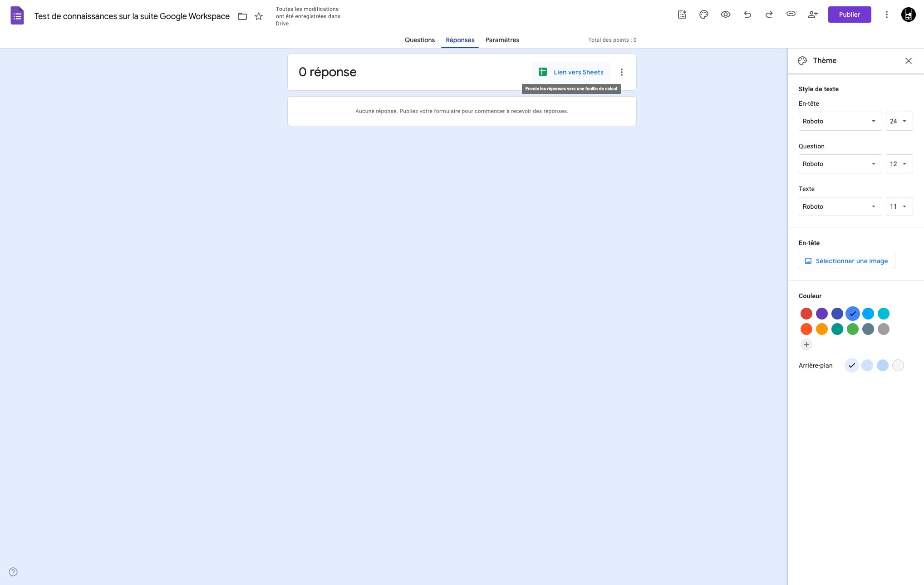This screenshot has width=924, height=585.
Task: Open the help question-mark icon
Action: 13,572
